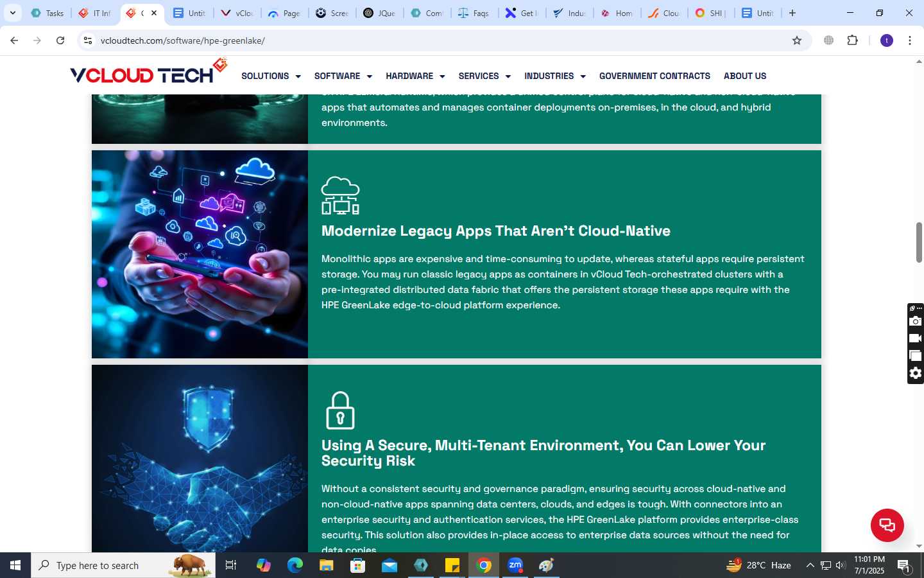Click the camera capture icon on side widget
The width and height of the screenshot is (924, 578).
click(916, 321)
